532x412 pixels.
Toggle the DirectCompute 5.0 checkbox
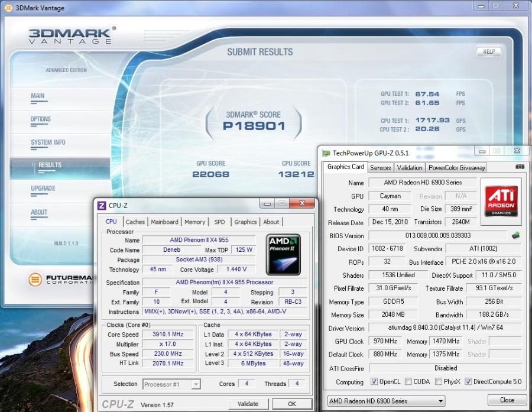pos(468,381)
